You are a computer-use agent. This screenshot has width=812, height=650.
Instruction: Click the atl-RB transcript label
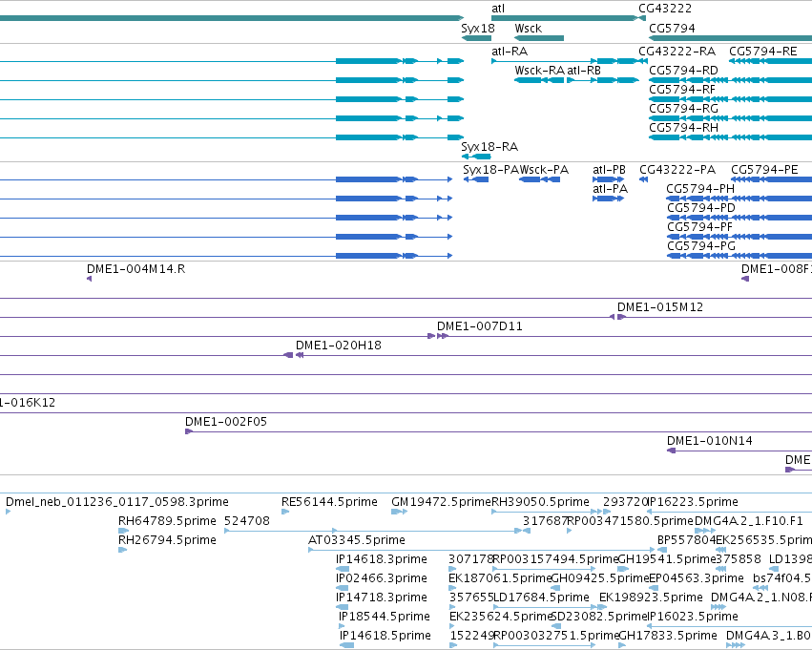pyautogui.click(x=584, y=71)
